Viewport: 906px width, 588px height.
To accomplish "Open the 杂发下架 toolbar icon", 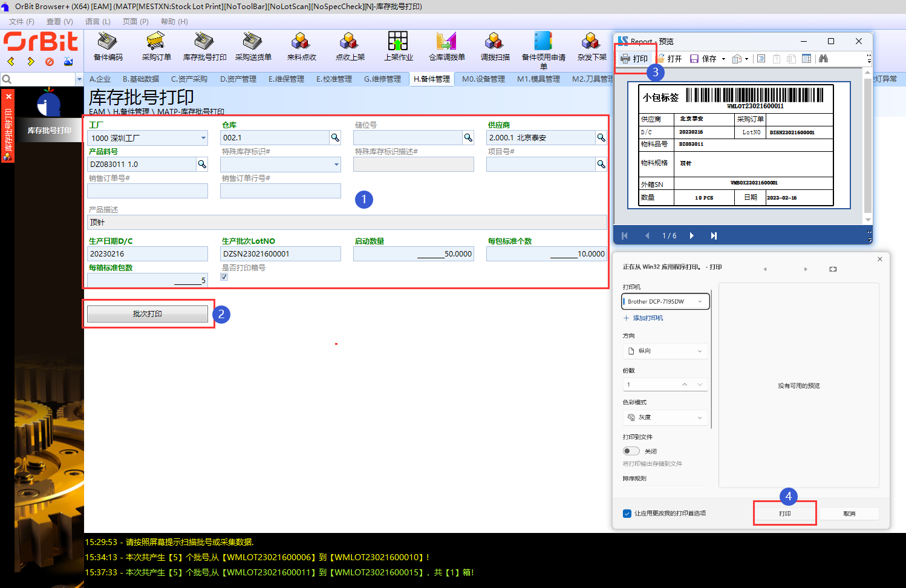I will click(592, 47).
